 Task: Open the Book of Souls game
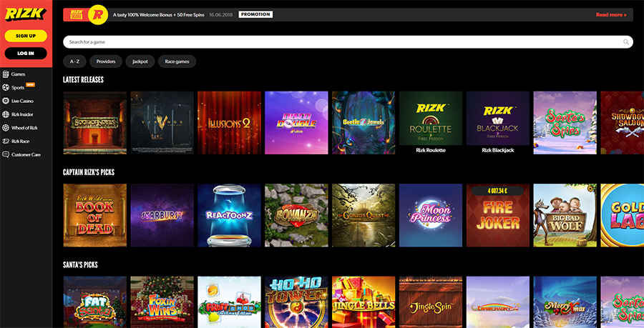tap(95, 123)
